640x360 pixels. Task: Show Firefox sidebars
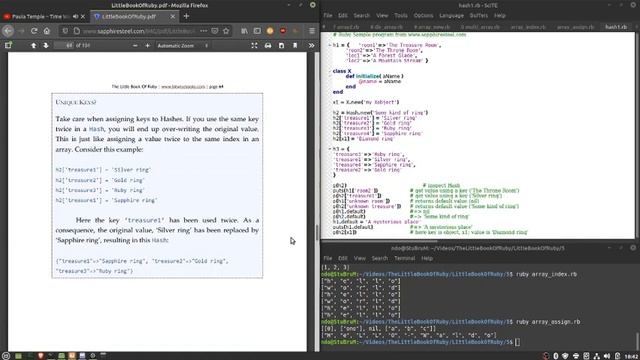[x=257, y=31]
